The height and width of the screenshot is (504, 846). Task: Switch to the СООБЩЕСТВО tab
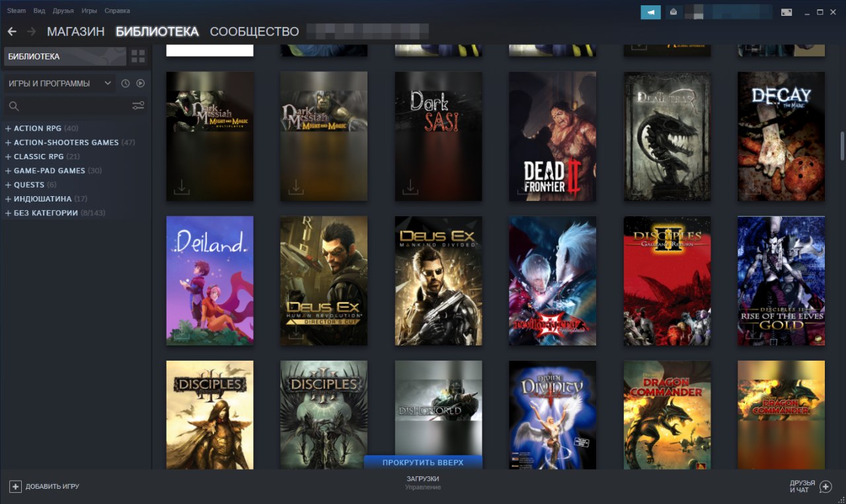[254, 32]
